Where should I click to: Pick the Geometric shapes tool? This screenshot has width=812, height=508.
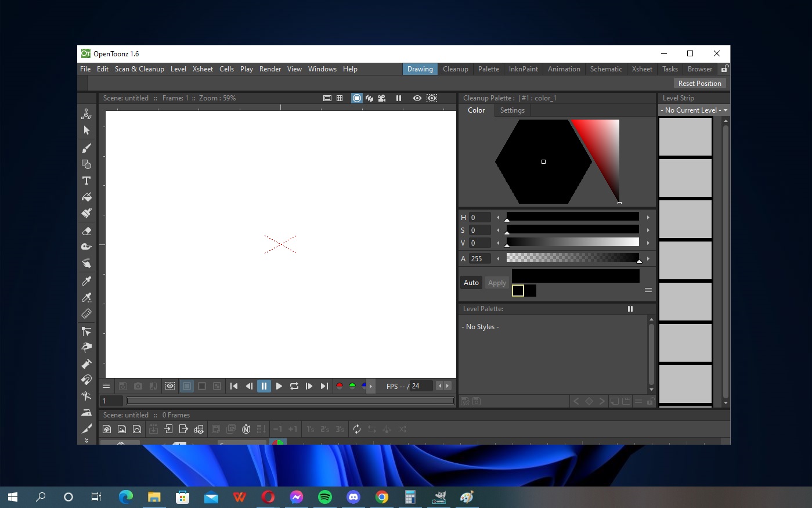pos(86,164)
